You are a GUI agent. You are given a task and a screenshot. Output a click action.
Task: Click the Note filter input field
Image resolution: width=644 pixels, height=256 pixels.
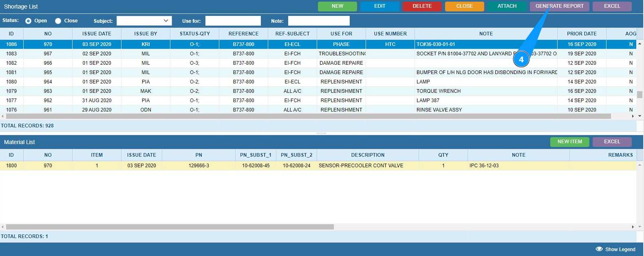click(319, 21)
